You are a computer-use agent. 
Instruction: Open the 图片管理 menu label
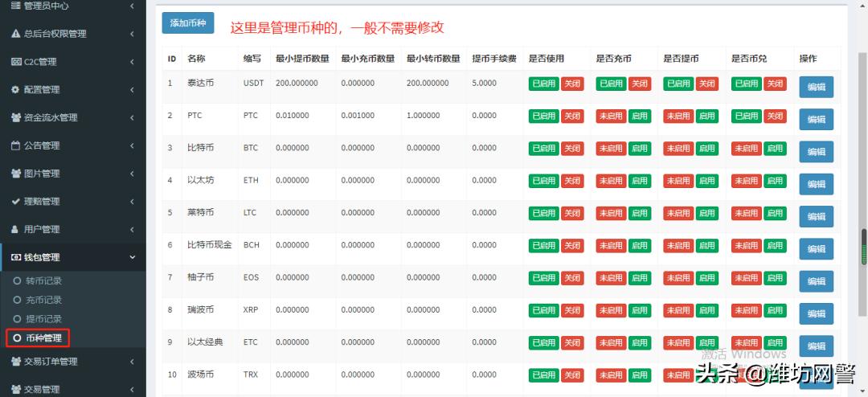42,174
